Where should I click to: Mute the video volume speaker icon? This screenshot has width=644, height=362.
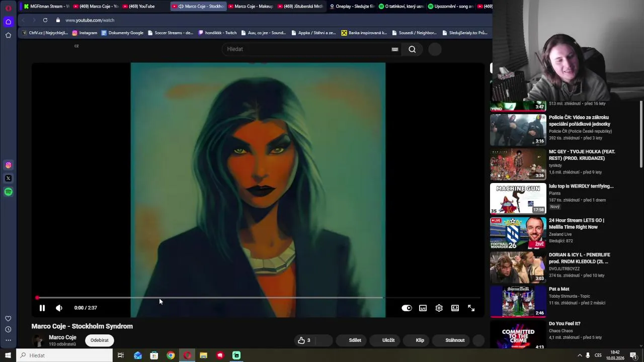59,308
